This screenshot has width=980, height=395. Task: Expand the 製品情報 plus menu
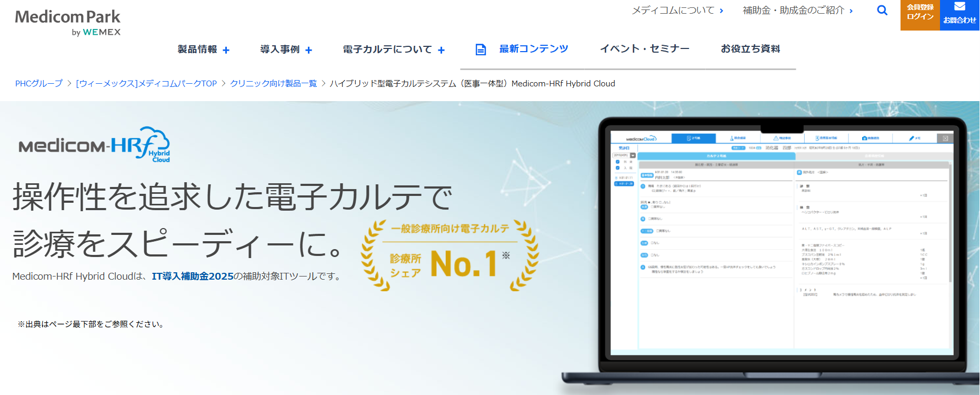pyautogui.click(x=226, y=50)
